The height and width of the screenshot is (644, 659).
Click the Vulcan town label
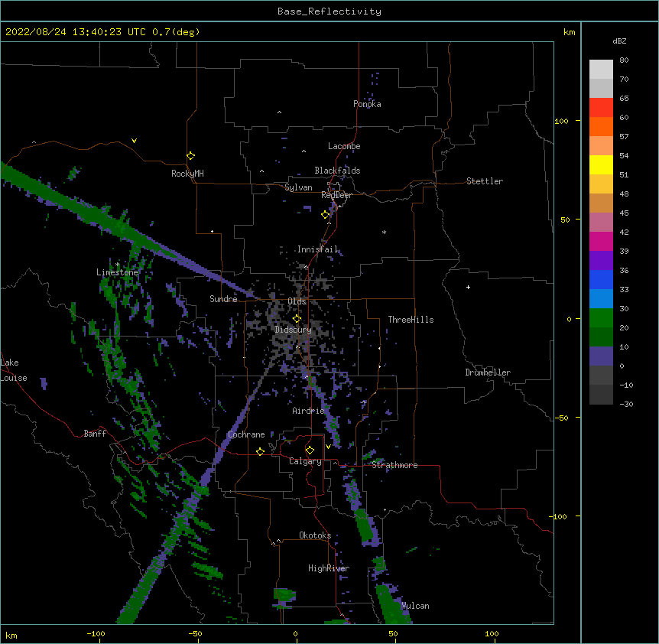coord(415,606)
